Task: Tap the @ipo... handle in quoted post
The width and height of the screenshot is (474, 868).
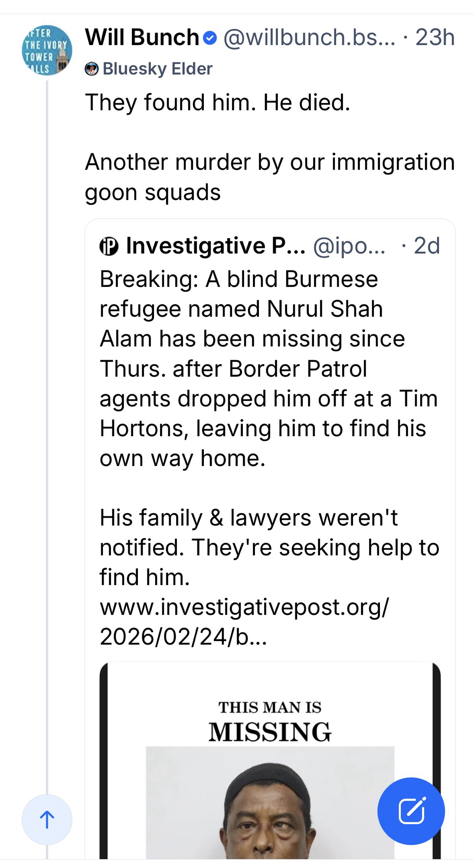Action: point(349,246)
